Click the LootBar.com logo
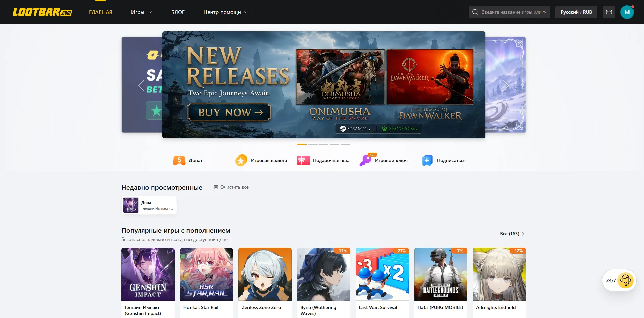Screen dimensions: 644x318 tap(42, 12)
